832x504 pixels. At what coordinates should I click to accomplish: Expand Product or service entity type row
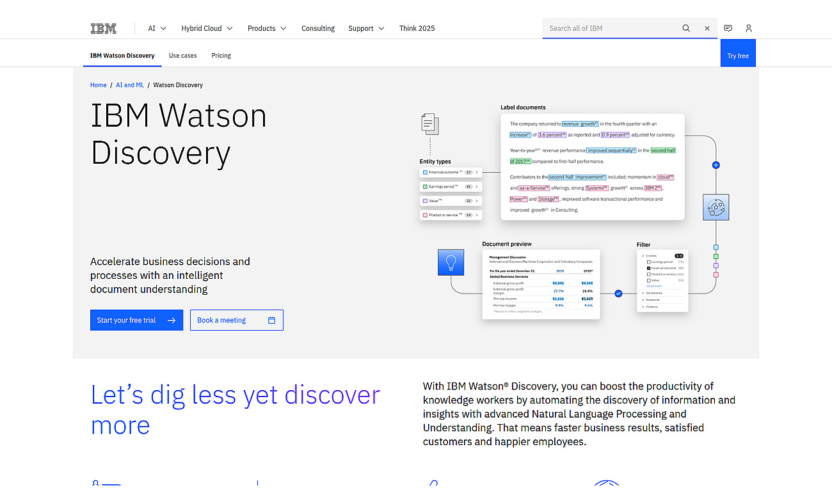(x=451, y=215)
